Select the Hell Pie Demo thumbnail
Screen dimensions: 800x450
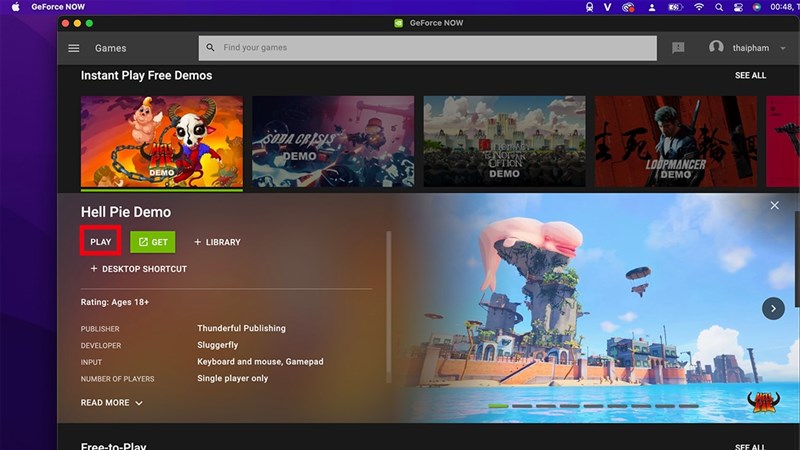pos(162,141)
